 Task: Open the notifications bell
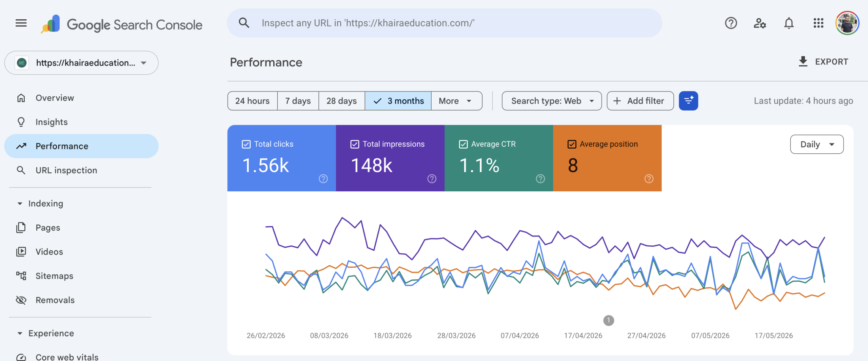[789, 23]
